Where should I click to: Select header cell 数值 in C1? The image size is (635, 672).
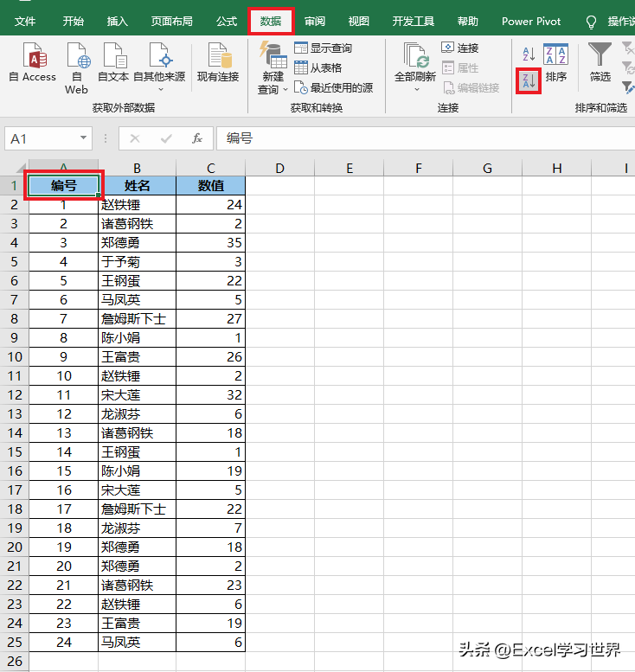click(x=210, y=186)
